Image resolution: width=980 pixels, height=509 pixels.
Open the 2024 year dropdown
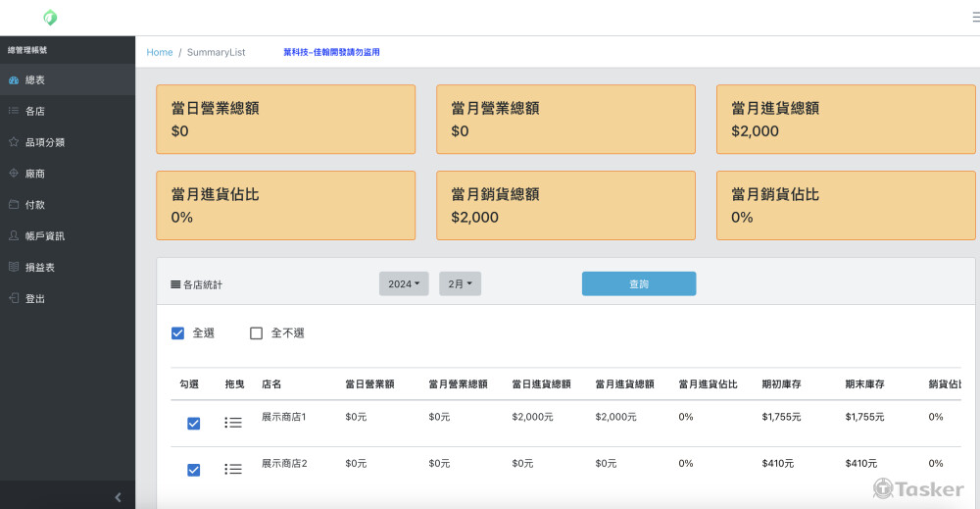pos(404,283)
